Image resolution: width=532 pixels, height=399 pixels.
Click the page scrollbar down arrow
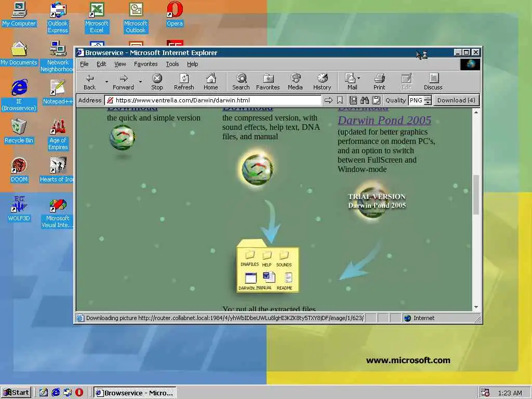[476, 307]
